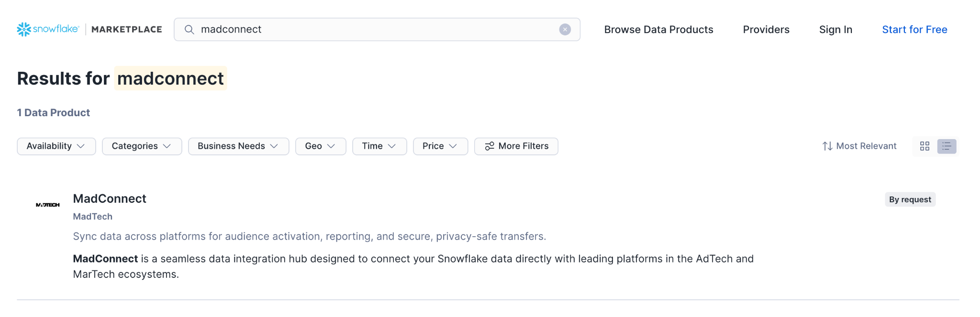Click Start for Free
This screenshot has width=980, height=317.
coord(914,30)
